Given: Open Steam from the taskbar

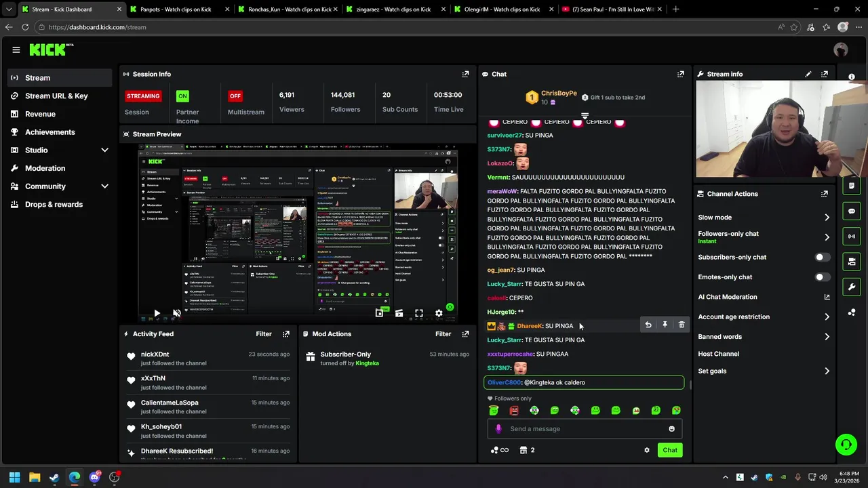Looking at the screenshot, I should (54, 477).
